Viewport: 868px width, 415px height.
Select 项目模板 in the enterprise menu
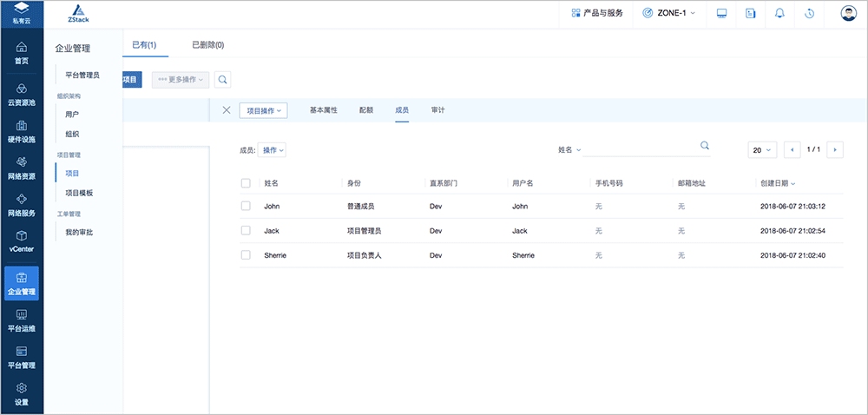[x=79, y=193]
